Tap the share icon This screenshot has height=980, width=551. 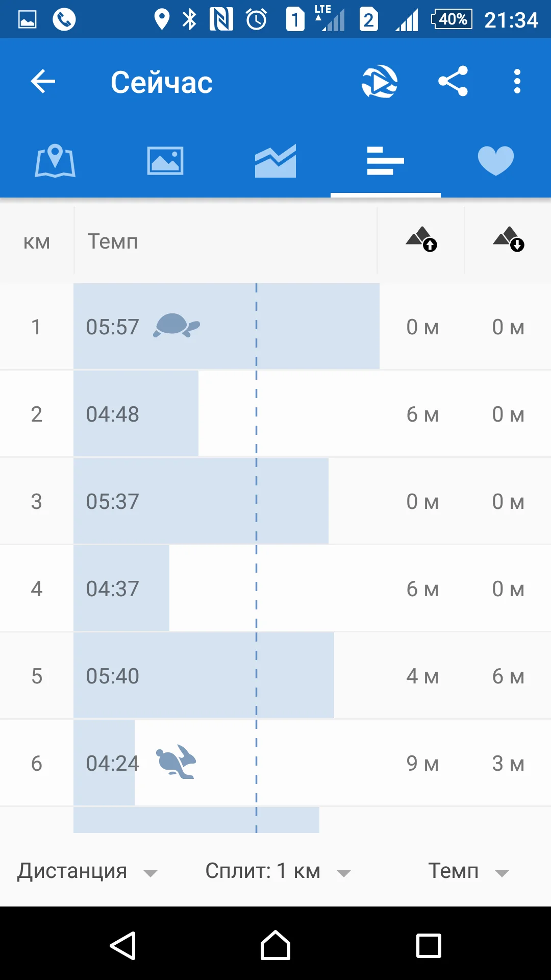(453, 82)
